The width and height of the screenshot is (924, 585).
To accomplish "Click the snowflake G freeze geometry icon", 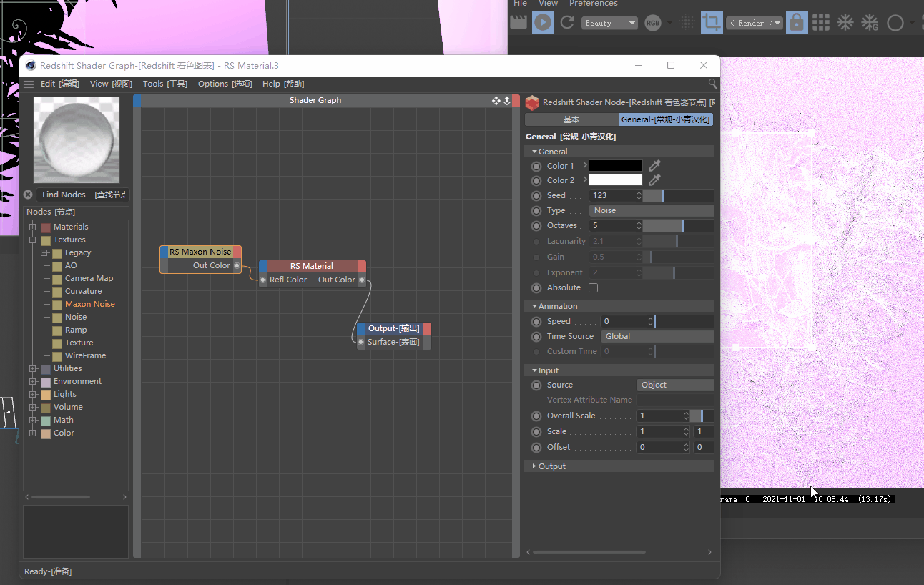I will 870,23.
